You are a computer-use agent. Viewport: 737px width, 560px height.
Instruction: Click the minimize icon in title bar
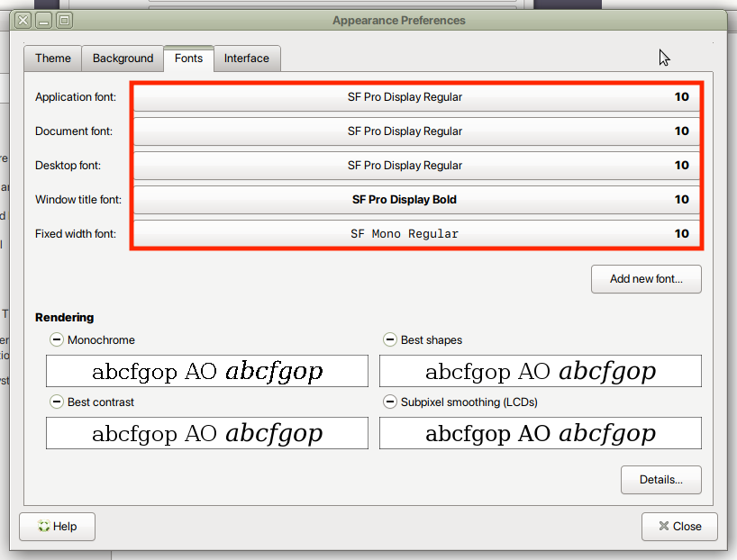coord(44,20)
